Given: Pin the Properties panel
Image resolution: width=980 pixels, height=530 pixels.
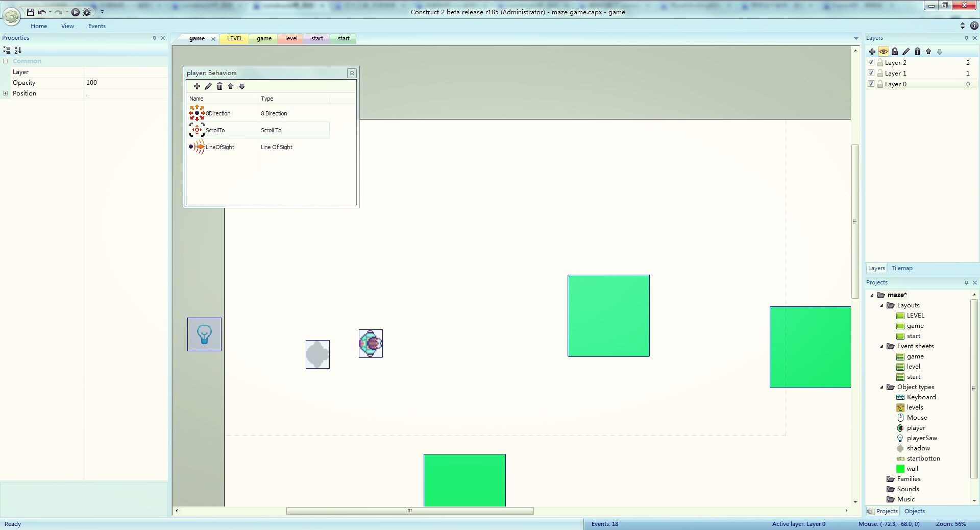Looking at the screenshot, I should pyautogui.click(x=154, y=38).
